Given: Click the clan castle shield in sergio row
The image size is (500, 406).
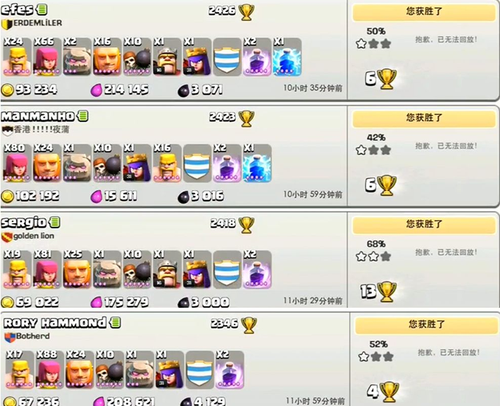Looking at the screenshot, I should 227,270.
